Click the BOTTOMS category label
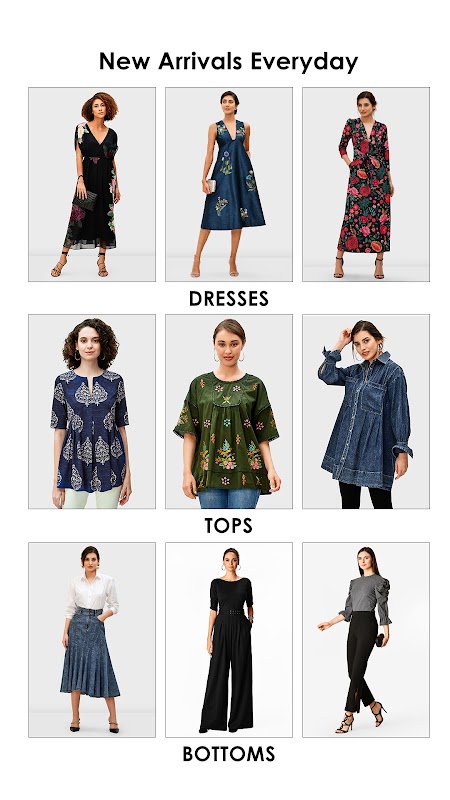 [229, 754]
